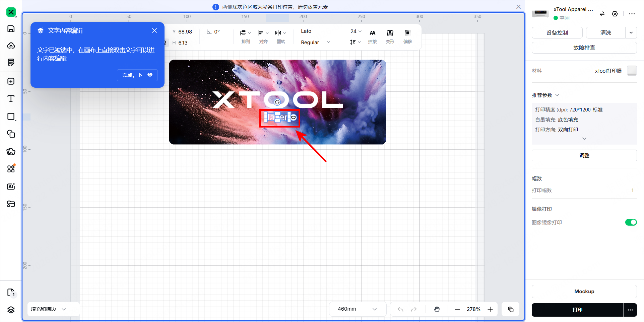Open the Regular font style dropdown

(x=315, y=43)
